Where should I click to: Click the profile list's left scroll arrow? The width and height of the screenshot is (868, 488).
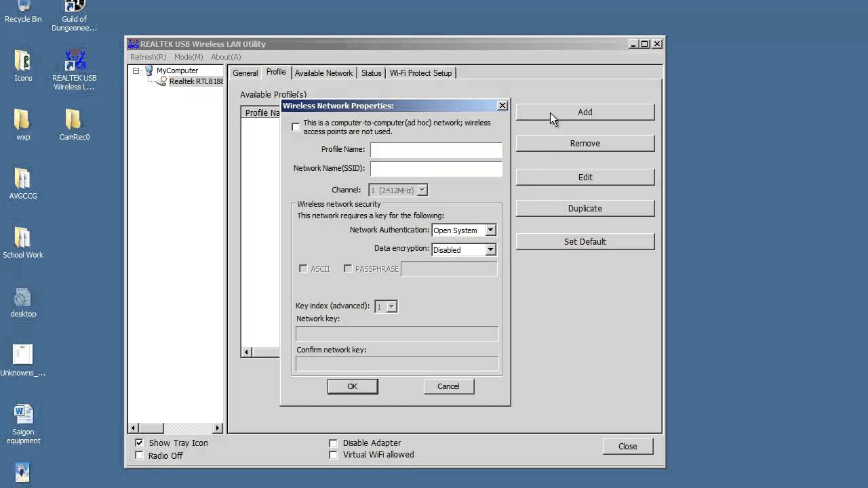[x=247, y=352]
